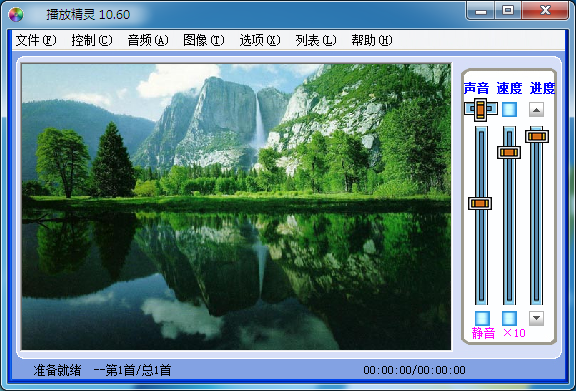
Task: Click the 进度 progress slider handle
Action: point(537,136)
